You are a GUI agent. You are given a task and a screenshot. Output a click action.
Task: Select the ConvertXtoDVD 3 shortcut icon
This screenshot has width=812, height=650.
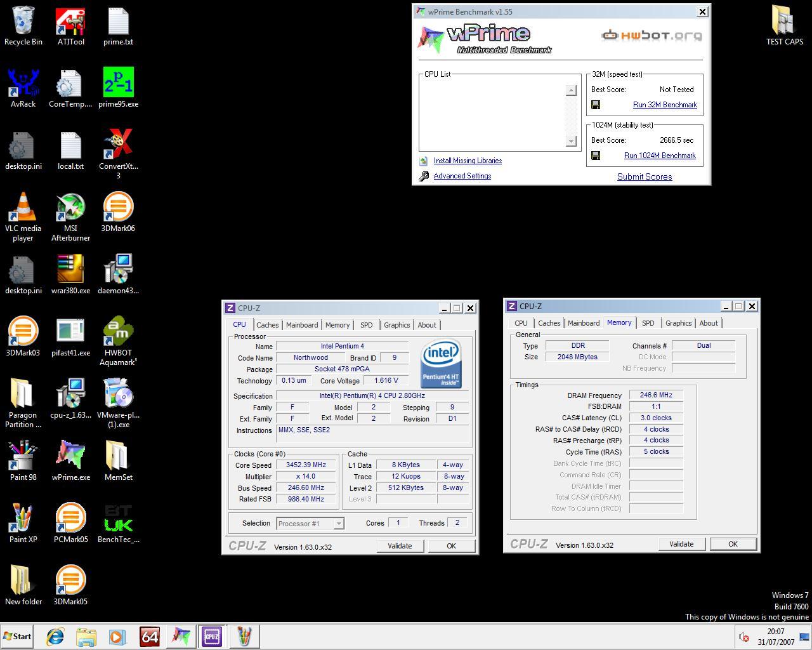click(118, 154)
